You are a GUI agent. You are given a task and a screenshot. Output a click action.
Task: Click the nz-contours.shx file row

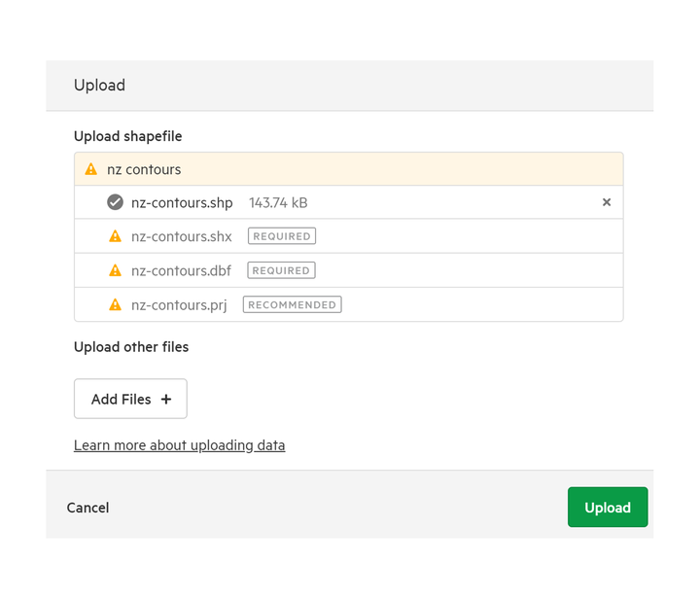pos(349,236)
